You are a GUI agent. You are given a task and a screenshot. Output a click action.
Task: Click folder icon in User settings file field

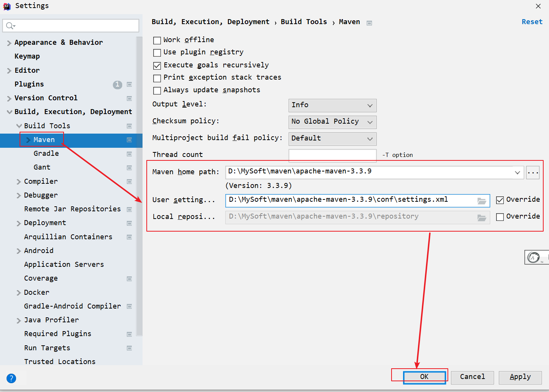click(x=482, y=201)
